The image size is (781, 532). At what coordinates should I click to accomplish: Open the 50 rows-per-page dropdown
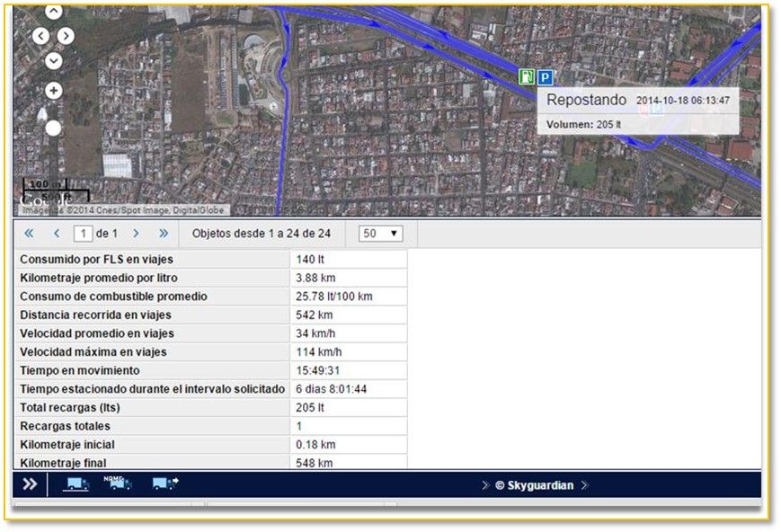380,234
